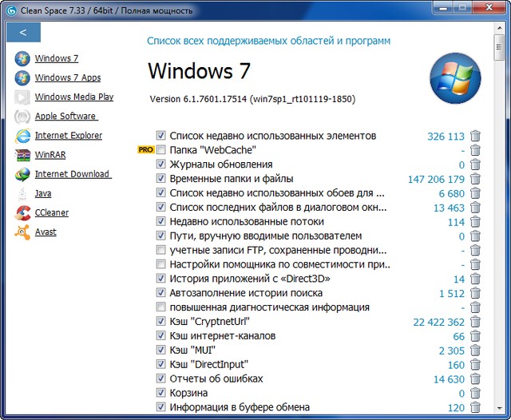Toggle the Корзина checkbox
511x420 pixels.
161,393
